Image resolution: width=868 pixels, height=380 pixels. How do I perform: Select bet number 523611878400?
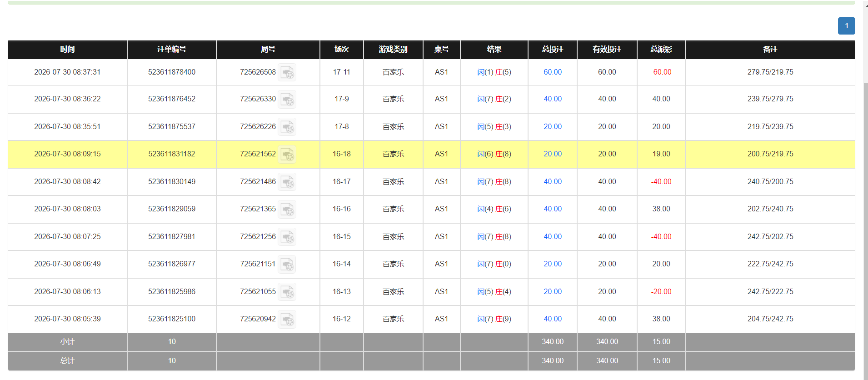(x=172, y=72)
